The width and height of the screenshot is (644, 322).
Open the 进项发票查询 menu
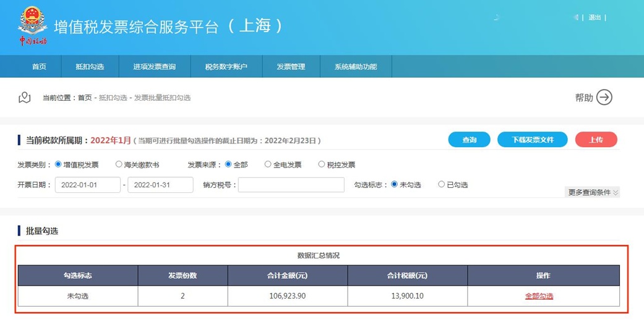pos(155,67)
